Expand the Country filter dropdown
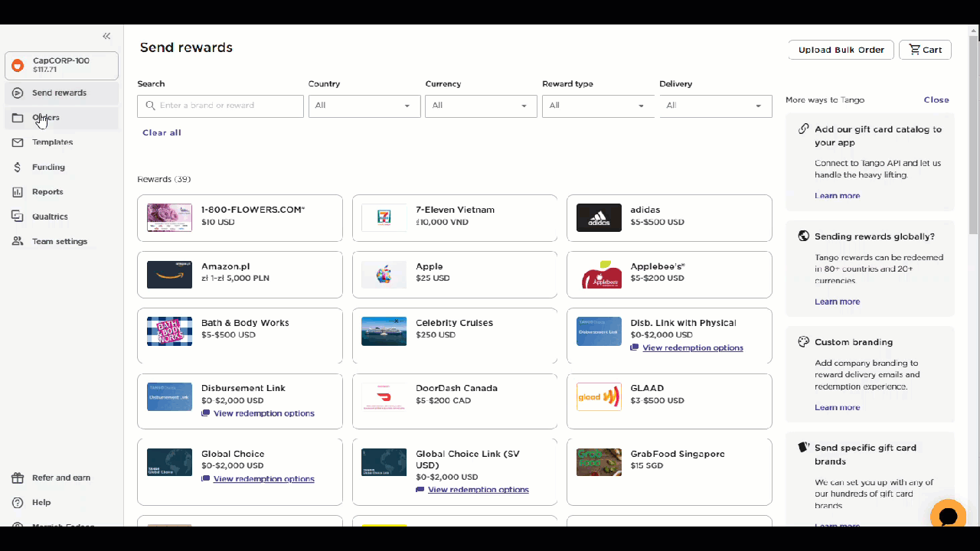 (364, 106)
